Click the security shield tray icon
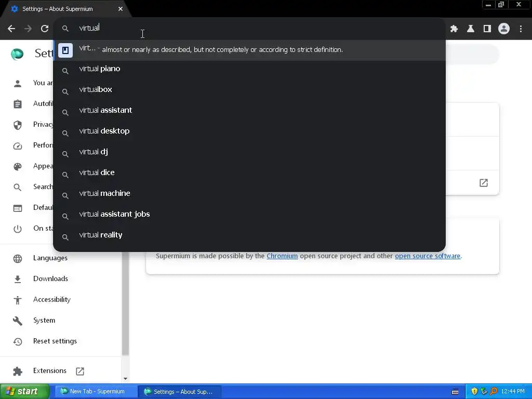Viewport: 532px width, 399px height. (x=474, y=392)
